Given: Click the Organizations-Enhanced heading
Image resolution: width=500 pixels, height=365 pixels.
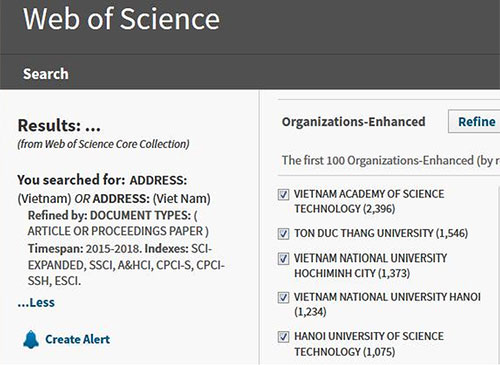Looking at the screenshot, I should [x=354, y=122].
